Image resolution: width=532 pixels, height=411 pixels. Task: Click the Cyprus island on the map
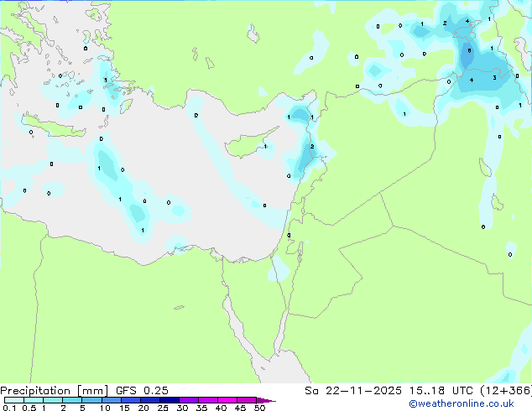click(247, 146)
